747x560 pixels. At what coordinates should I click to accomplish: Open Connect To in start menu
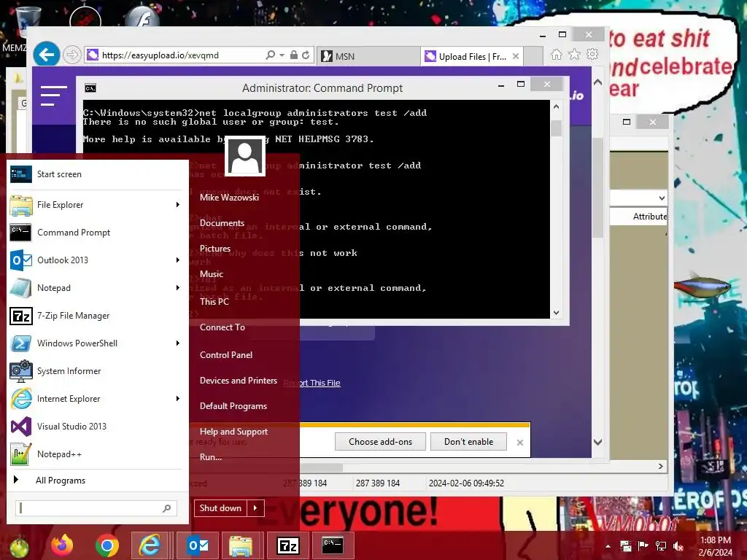(x=222, y=327)
